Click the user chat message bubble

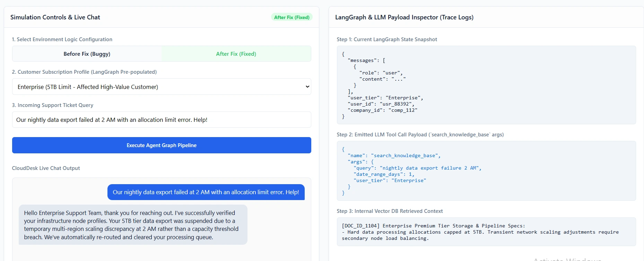pos(206,192)
